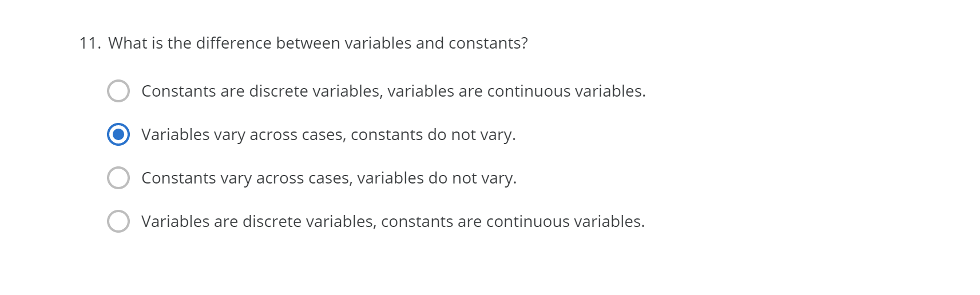Click the question text about variables and constants
980x295 pixels.
pos(318,43)
